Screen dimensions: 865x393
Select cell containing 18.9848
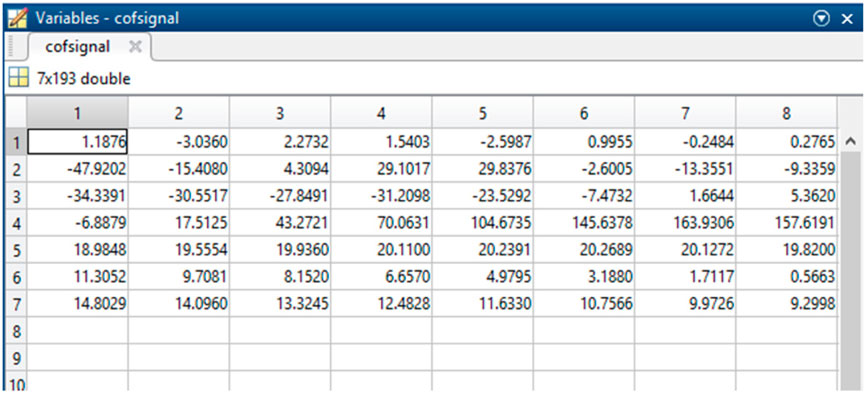(x=78, y=250)
